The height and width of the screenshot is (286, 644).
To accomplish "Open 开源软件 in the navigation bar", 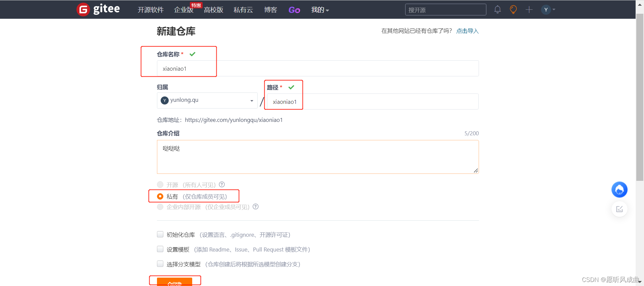I will click(151, 10).
